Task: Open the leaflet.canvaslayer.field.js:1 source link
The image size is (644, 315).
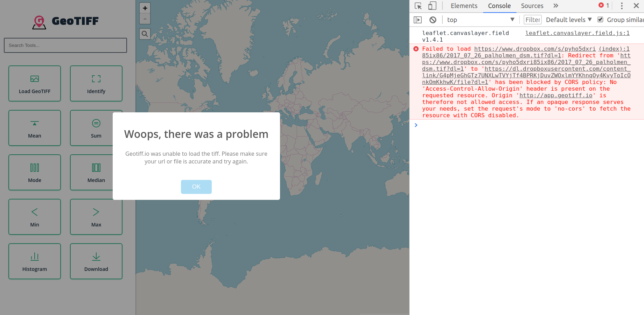Action: pyautogui.click(x=577, y=33)
